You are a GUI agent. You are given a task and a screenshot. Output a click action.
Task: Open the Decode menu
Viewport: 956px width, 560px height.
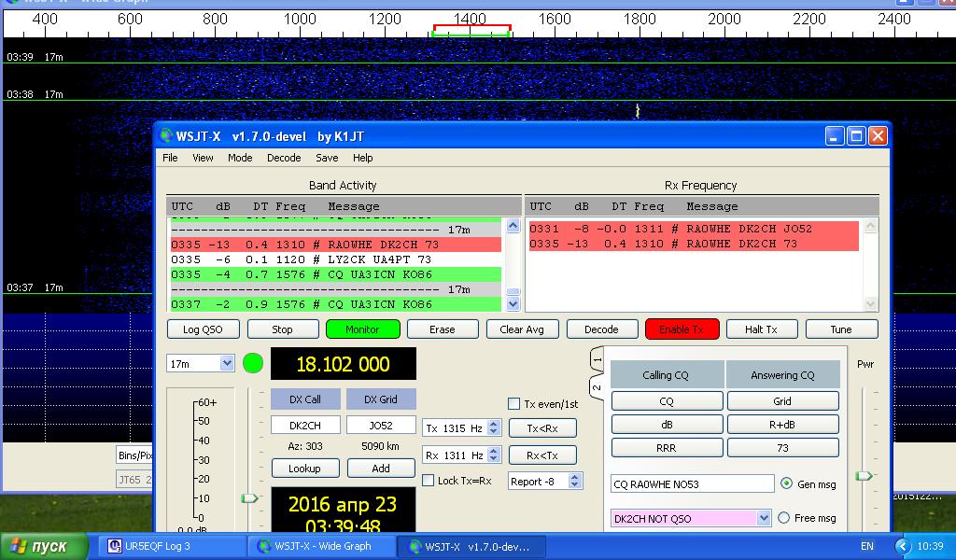pyautogui.click(x=284, y=158)
